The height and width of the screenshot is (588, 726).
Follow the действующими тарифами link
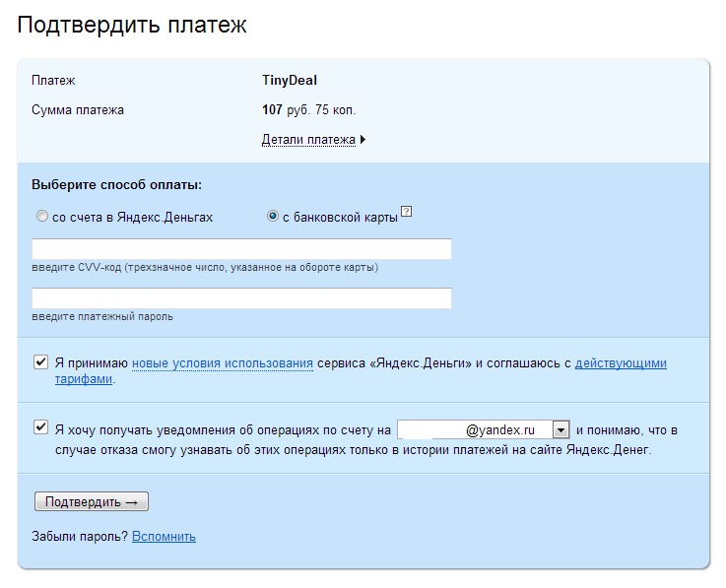coord(621,363)
